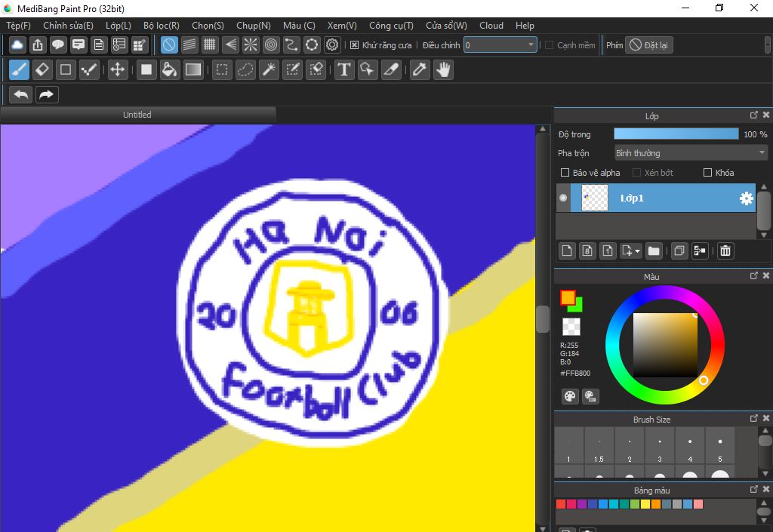Open Lớp1 layer settings gear

click(747, 198)
